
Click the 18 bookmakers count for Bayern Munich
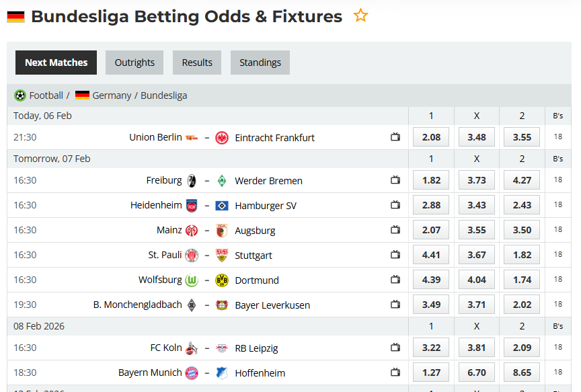click(x=557, y=372)
